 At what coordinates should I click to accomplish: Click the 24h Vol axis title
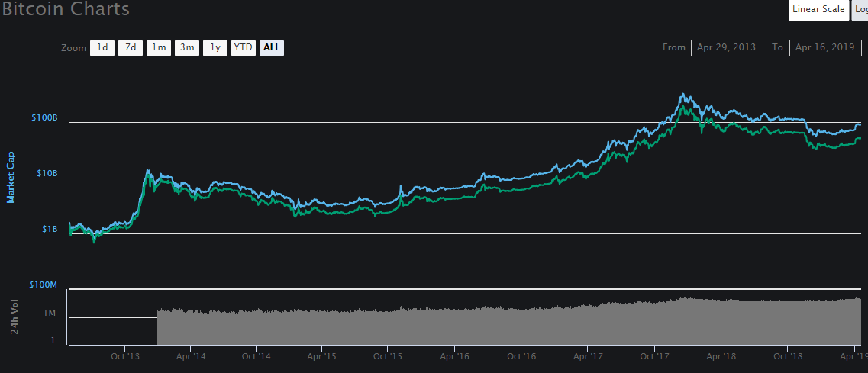[x=15, y=317]
